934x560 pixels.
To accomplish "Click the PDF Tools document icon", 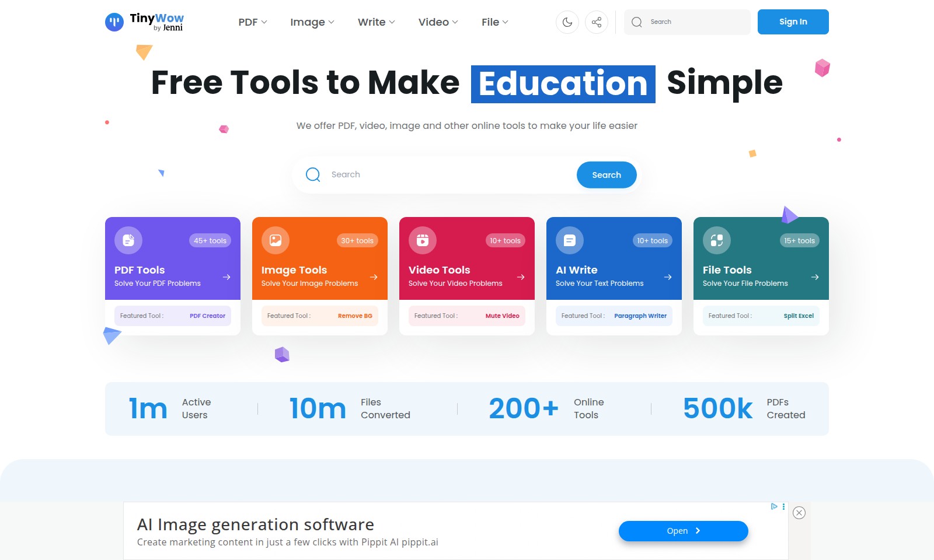I will pos(128,240).
